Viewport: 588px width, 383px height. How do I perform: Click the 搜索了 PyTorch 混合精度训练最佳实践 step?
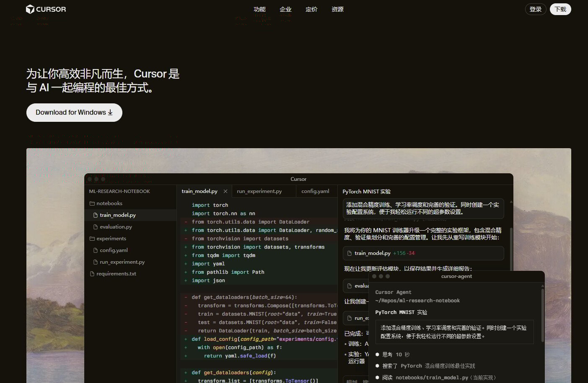(x=425, y=366)
